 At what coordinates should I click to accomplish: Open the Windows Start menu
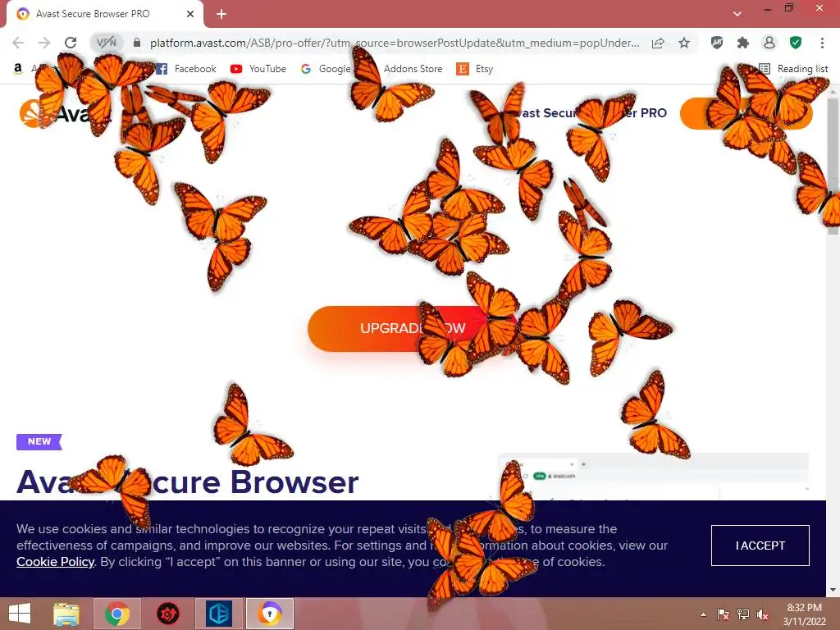tap(20, 614)
